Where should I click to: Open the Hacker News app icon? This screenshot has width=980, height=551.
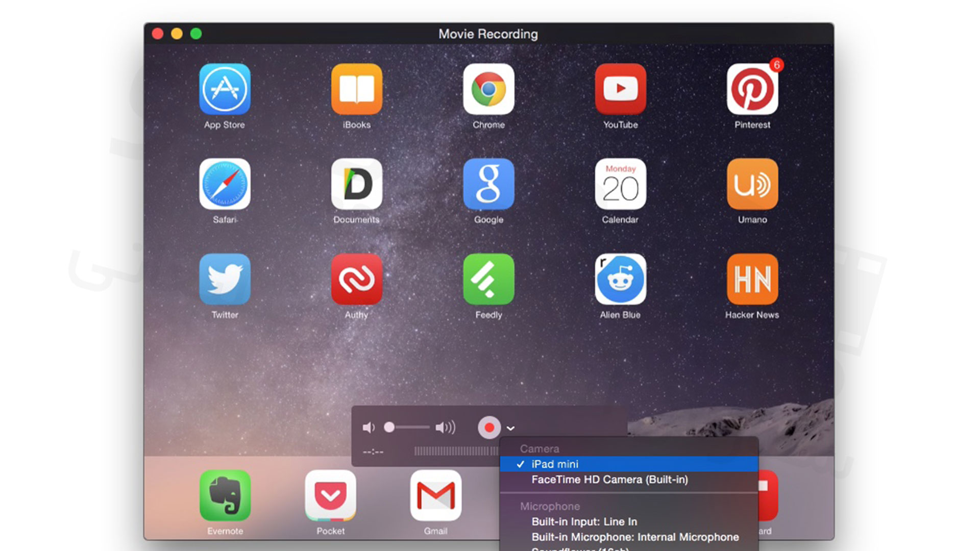click(752, 279)
